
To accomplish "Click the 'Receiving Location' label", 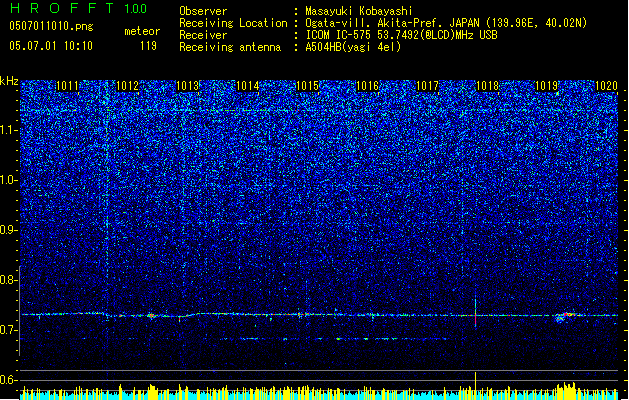I will tap(233, 23).
